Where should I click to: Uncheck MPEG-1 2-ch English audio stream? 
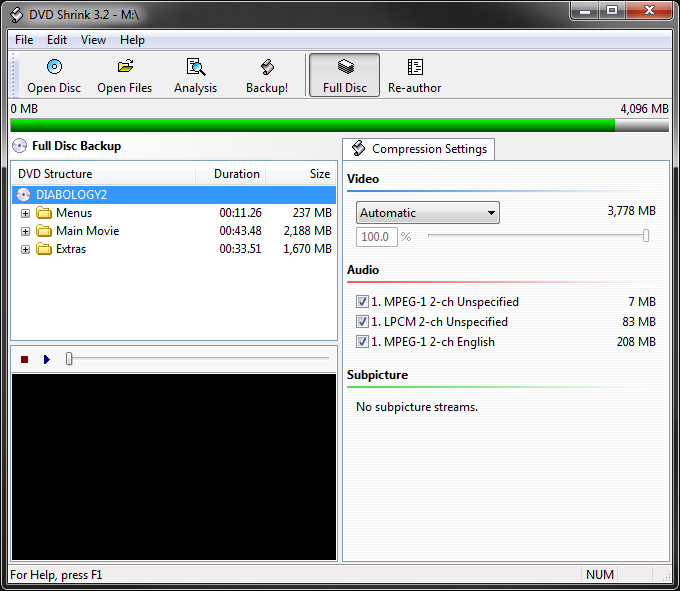click(x=362, y=342)
